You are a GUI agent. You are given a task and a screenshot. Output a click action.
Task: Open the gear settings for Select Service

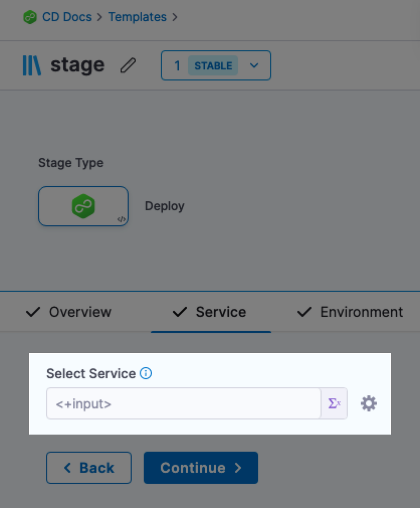pyautogui.click(x=369, y=403)
